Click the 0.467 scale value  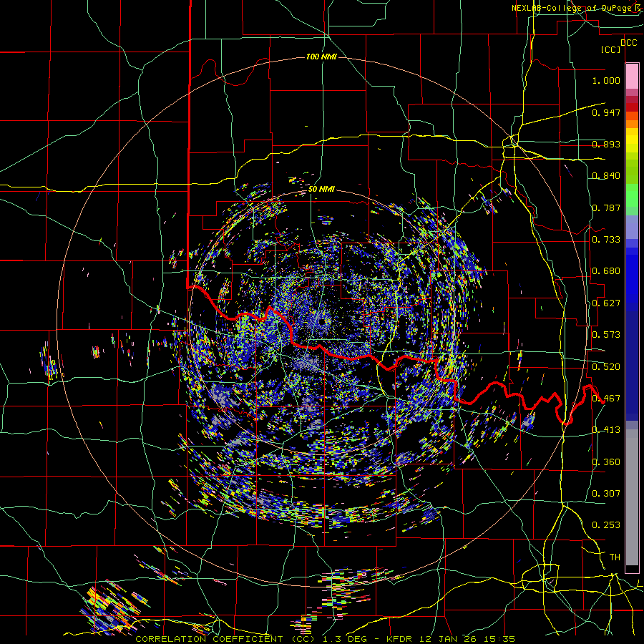click(606, 399)
